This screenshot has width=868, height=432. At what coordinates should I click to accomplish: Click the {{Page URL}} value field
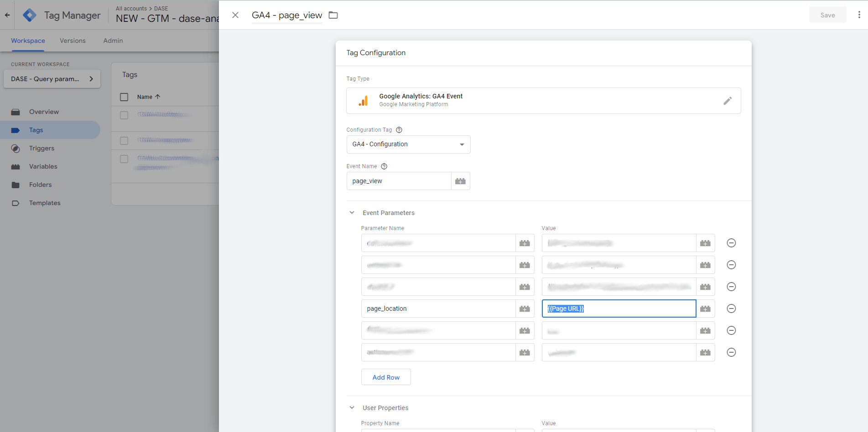point(619,309)
